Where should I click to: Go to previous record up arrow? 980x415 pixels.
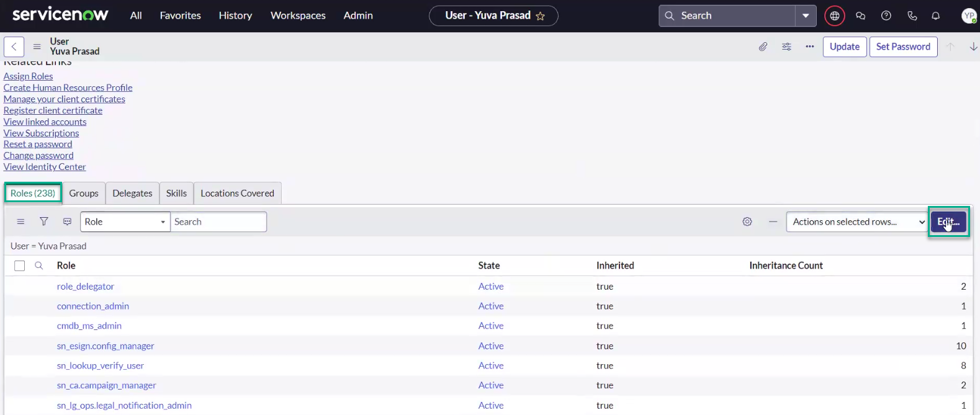coord(950,47)
